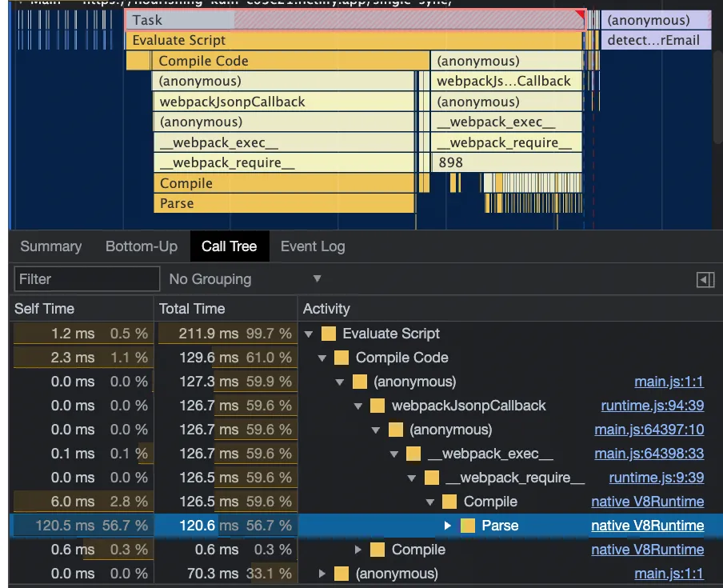
Task: Select the 120.5 ms self time cell
Action: [x=82, y=526]
